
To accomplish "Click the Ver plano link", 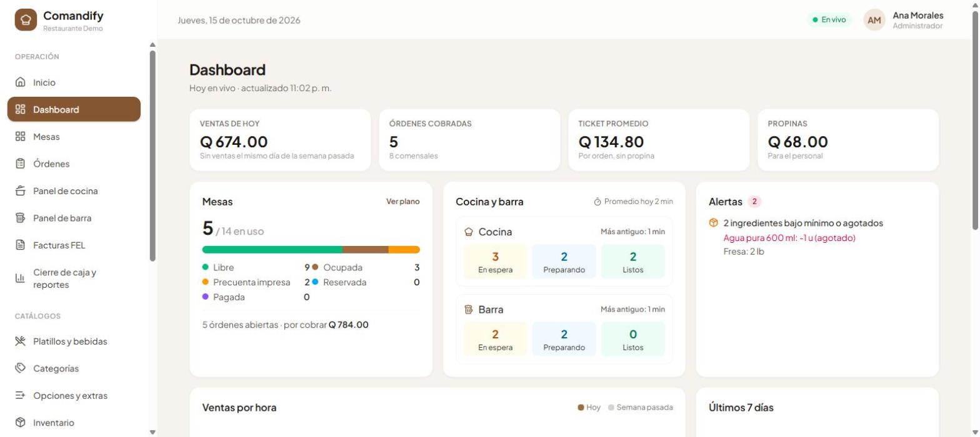I will [403, 202].
